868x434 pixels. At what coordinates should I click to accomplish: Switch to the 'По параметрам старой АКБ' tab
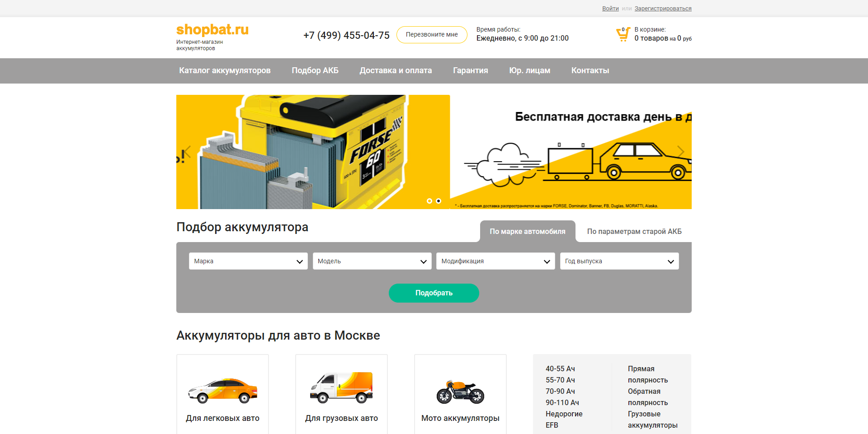tap(634, 231)
